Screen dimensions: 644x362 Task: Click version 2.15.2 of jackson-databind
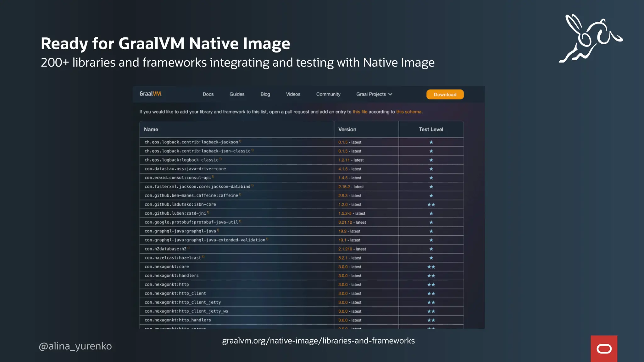(344, 187)
